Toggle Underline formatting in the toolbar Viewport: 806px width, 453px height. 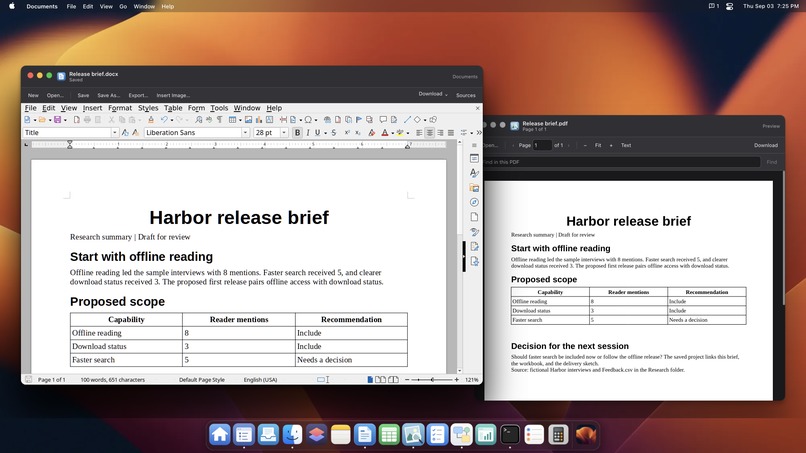point(317,133)
